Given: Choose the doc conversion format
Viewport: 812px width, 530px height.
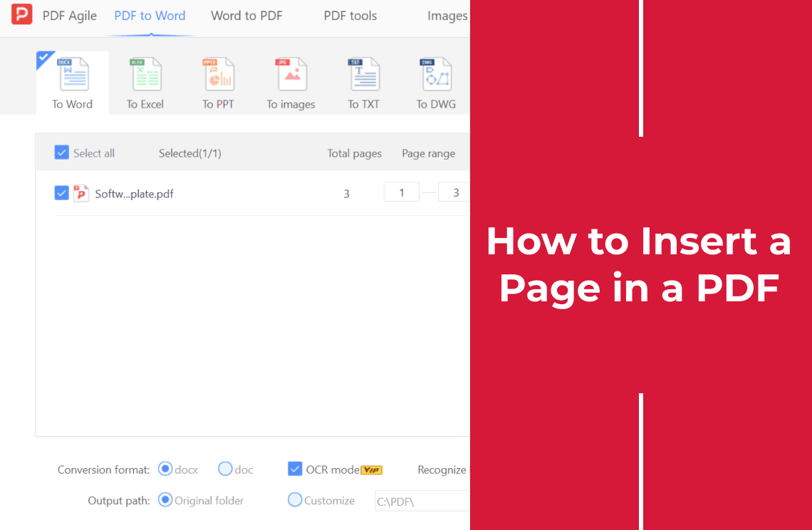Looking at the screenshot, I should click(225, 469).
